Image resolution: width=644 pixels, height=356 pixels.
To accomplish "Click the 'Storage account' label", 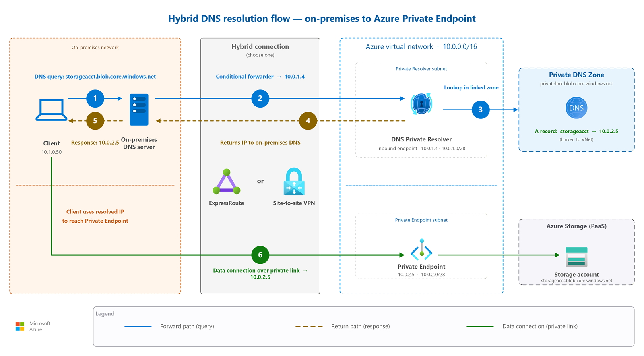I will (x=576, y=275).
